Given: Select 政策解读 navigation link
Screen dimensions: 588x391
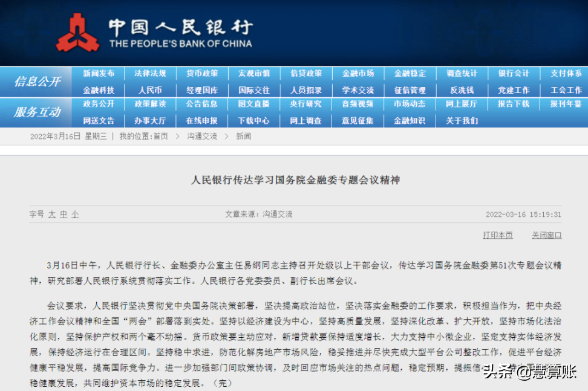Looking at the screenshot, I should (x=151, y=104).
